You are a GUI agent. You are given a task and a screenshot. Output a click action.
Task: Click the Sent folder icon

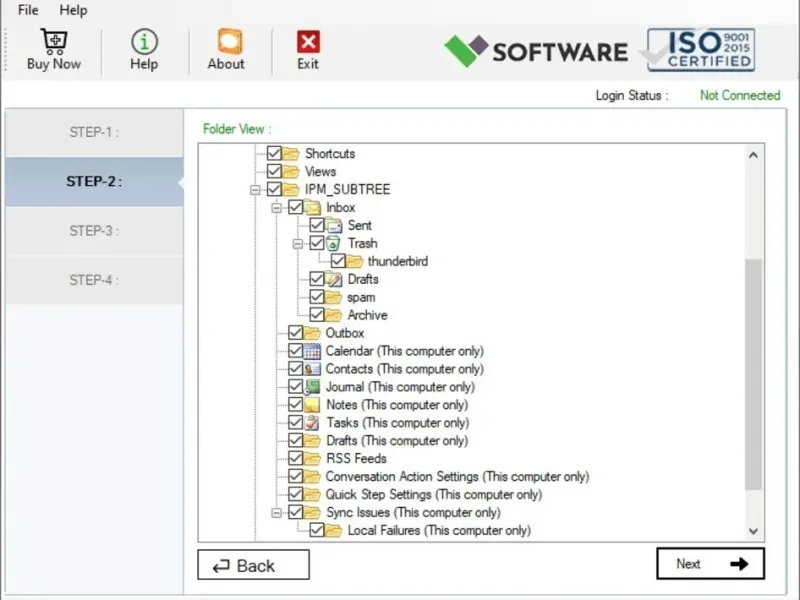(334, 226)
